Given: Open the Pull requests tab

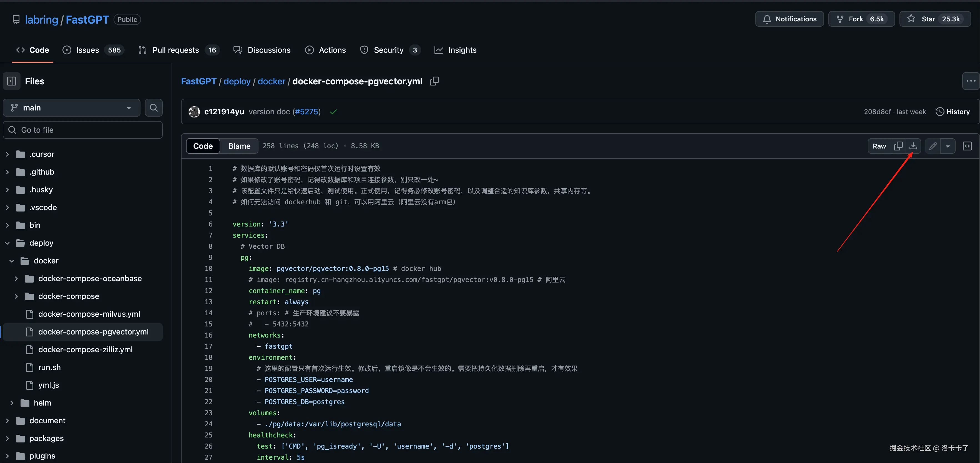Looking at the screenshot, I should [175, 50].
